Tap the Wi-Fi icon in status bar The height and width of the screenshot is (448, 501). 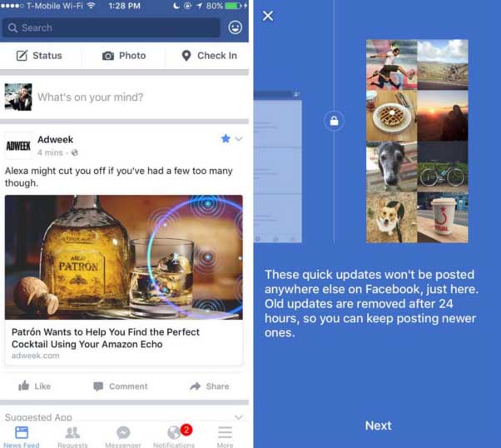(x=92, y=6)
